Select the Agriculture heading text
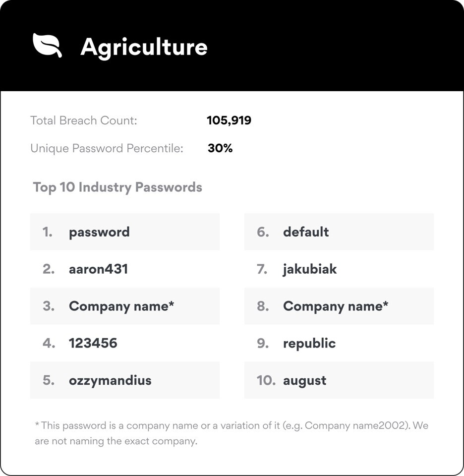The height and width of the screenshot is (476, 464). 144,48
